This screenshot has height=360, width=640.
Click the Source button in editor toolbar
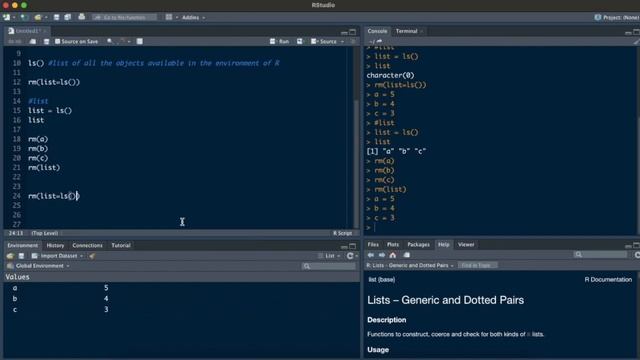[324, 41]
